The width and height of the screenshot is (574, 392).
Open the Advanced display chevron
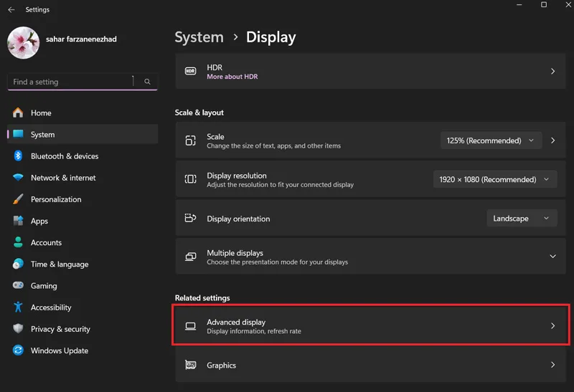tap(552, 326)
